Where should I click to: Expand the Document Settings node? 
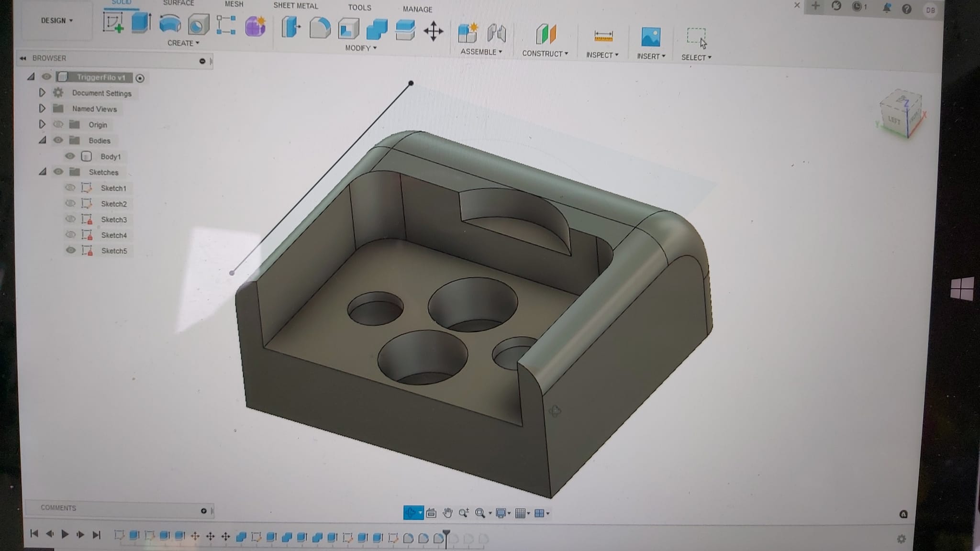pyautogui.click(x=42, y=92)
